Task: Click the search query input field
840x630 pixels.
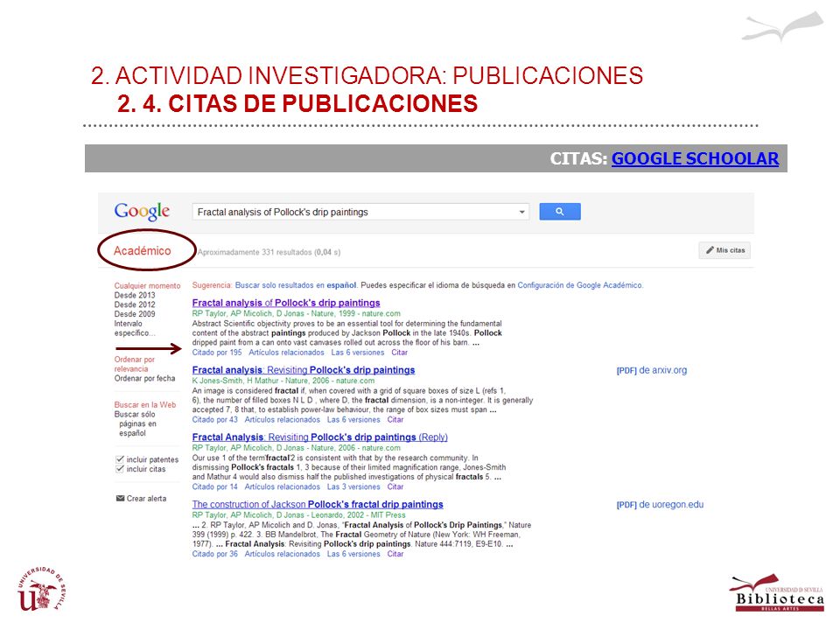Action: (360, 212)
